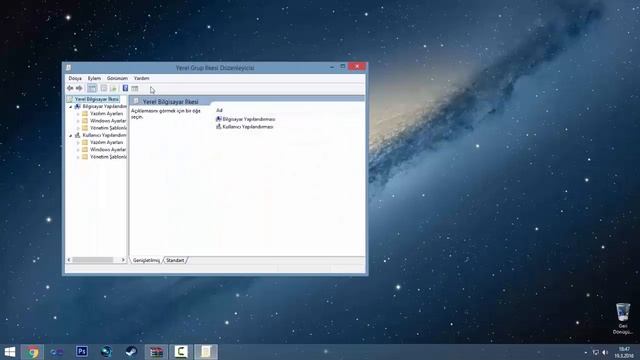
Task: Click the Export List toolbar icon
Action: [113, 88]
